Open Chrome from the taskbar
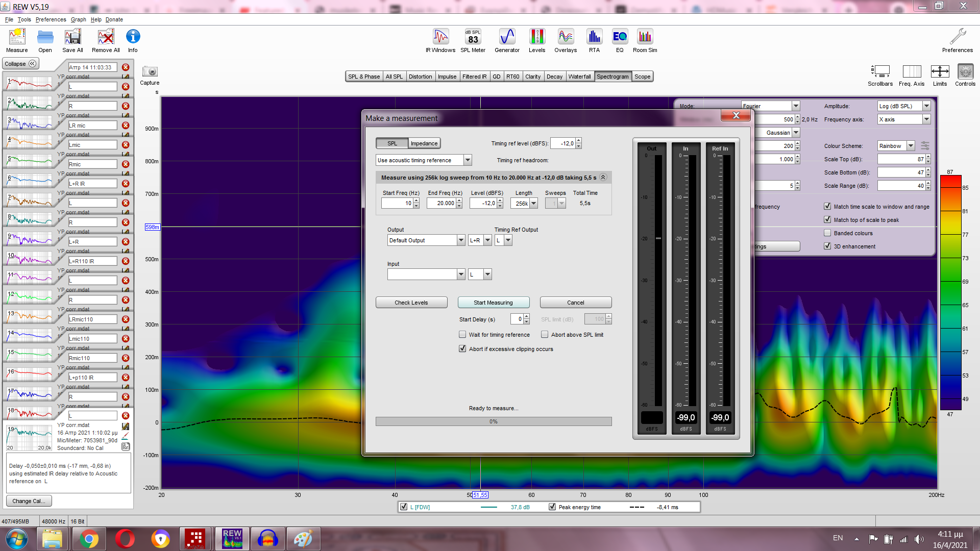The image size is (980, 551). pos(89,539)
